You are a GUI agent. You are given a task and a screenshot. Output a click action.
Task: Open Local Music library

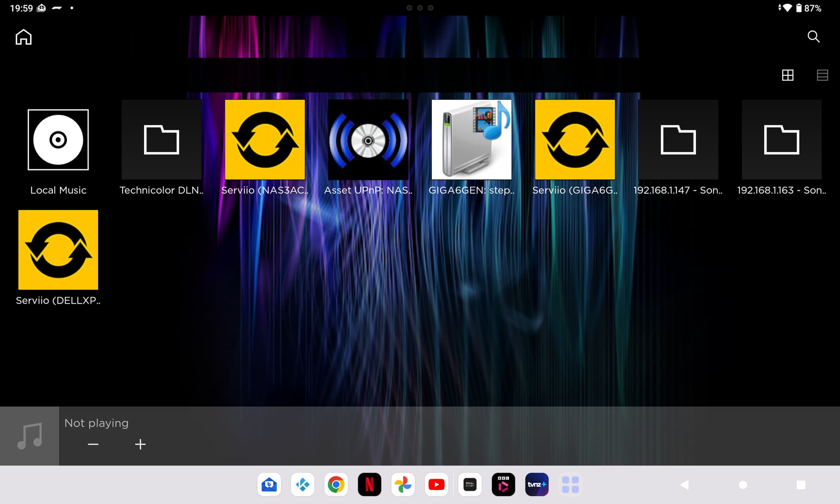coord(58,140)
